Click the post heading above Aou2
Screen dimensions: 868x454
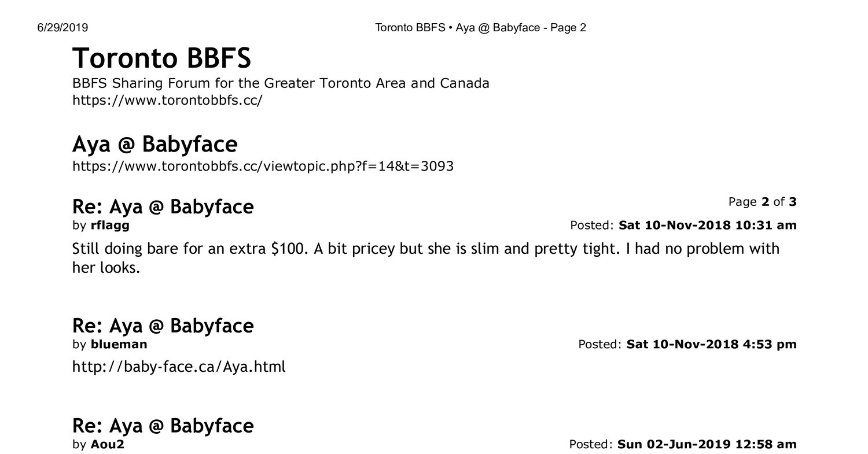click(x=163, y=426)
